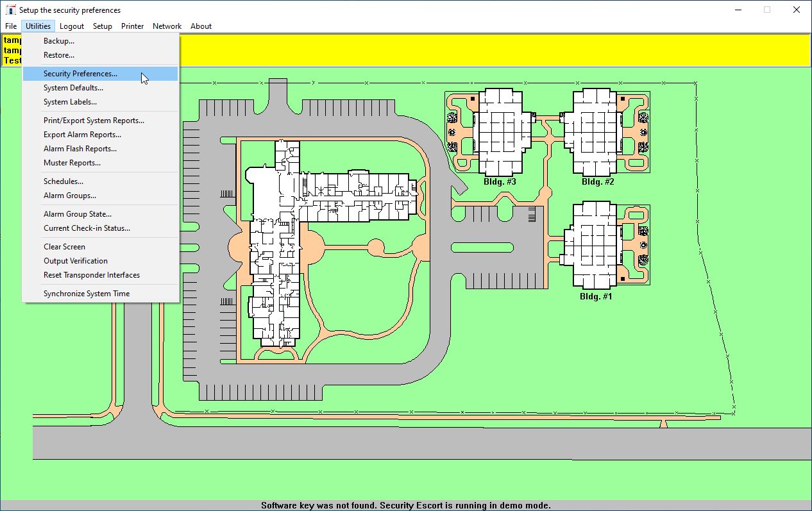Viewport: 812px width, 511px height.
Task: Open Schedules... menu entry
Action: tap(101, 181)
